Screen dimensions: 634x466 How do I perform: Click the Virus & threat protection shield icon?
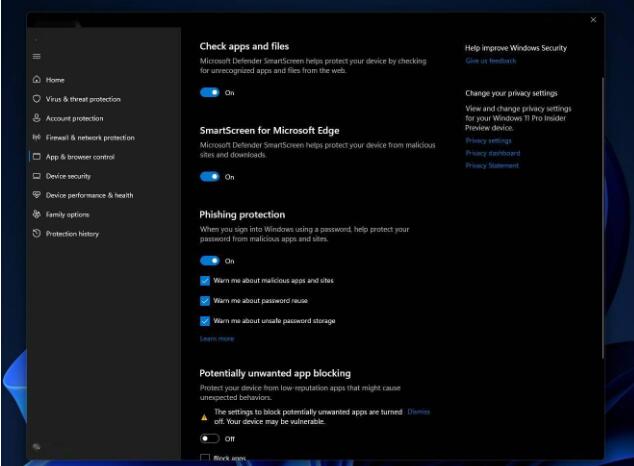point(37,99)
